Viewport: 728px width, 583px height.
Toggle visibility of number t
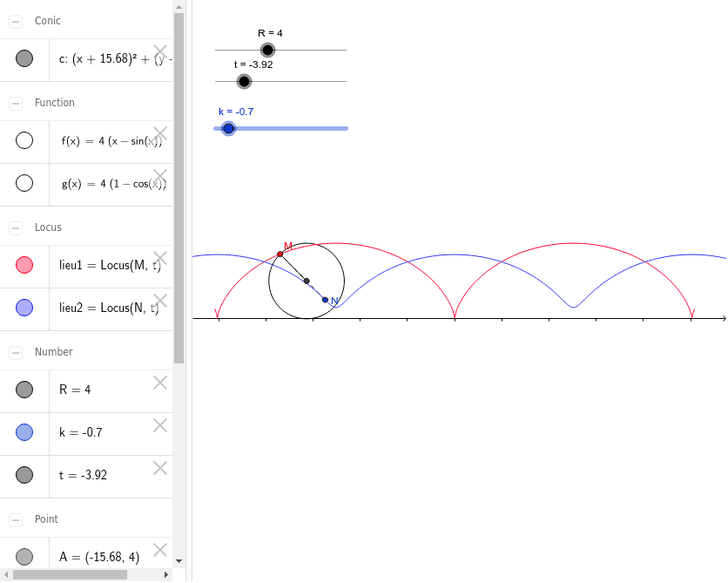click(24, 475)
